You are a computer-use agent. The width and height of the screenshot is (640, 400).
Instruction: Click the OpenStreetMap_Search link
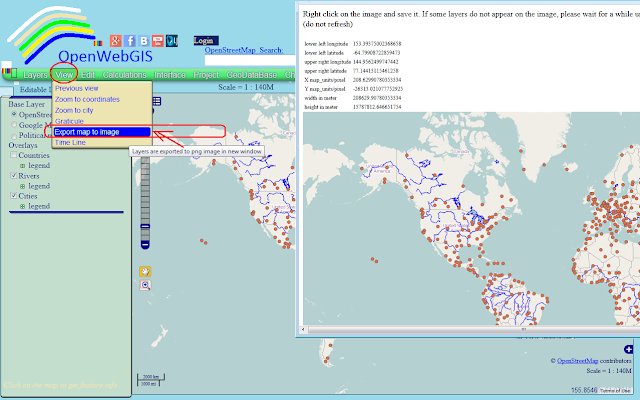(x=244, y=50)
